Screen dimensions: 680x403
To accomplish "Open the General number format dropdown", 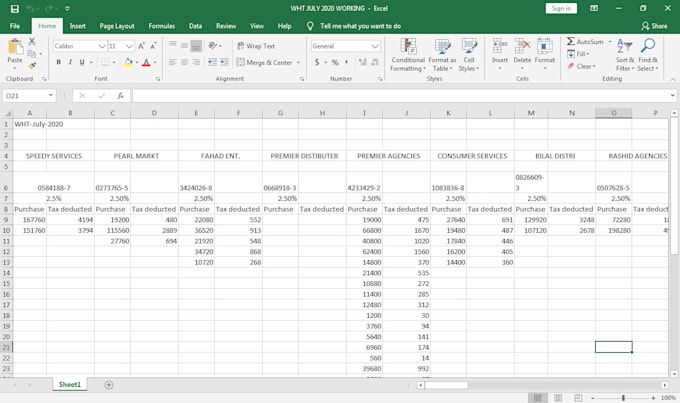I will pyautogui.click(x=375, y=46).
